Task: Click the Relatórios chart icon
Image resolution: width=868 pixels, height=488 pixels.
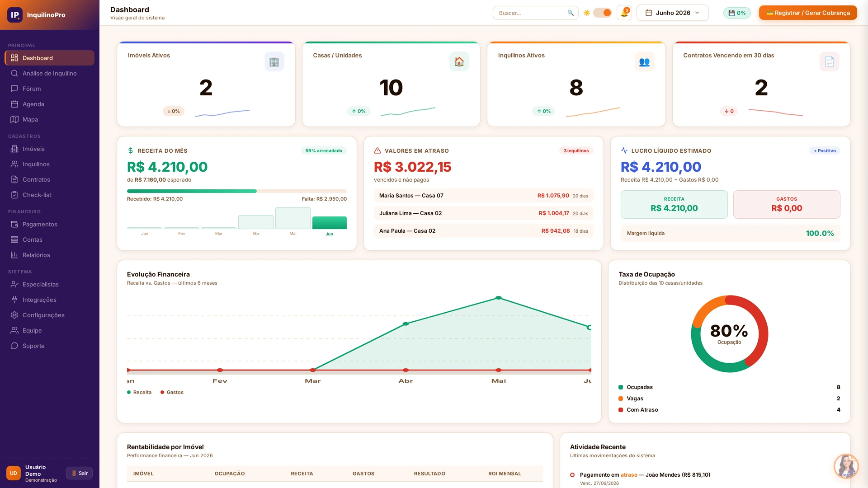Action: (14, 255)
